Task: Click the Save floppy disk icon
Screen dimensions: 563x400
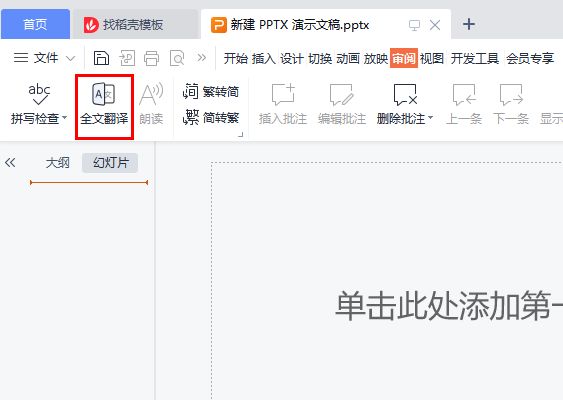Action: pyautogui.click(x=101, y=58)
